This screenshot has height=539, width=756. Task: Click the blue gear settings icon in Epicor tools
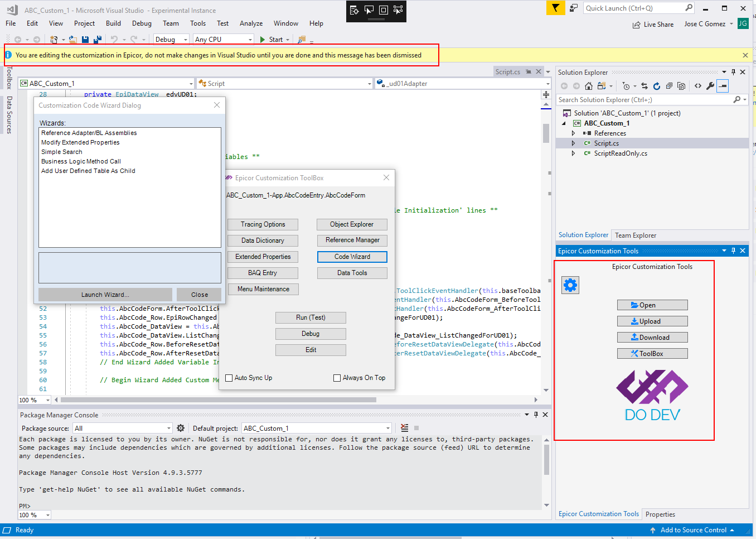coord(570,285)
